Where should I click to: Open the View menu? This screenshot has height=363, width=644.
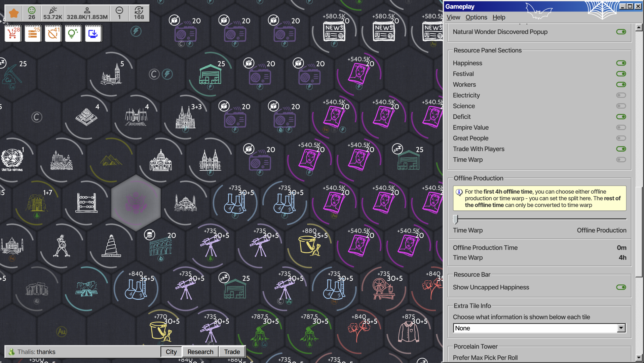[453, 17]
